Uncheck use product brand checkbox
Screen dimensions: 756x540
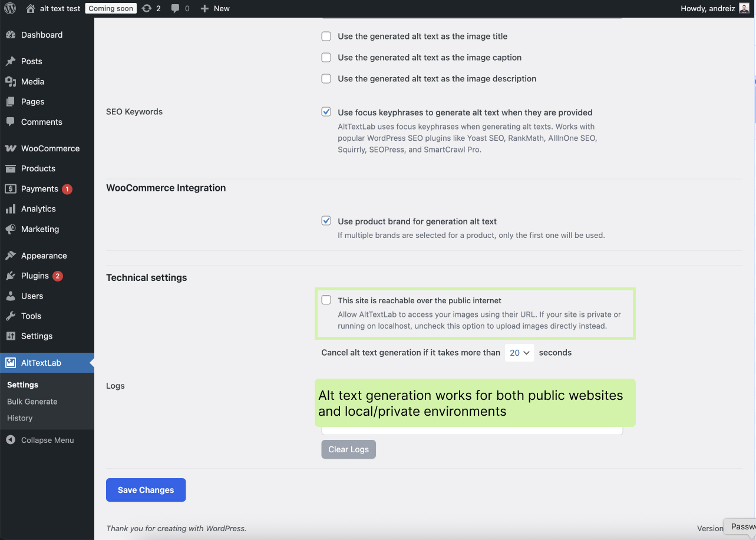326,221
